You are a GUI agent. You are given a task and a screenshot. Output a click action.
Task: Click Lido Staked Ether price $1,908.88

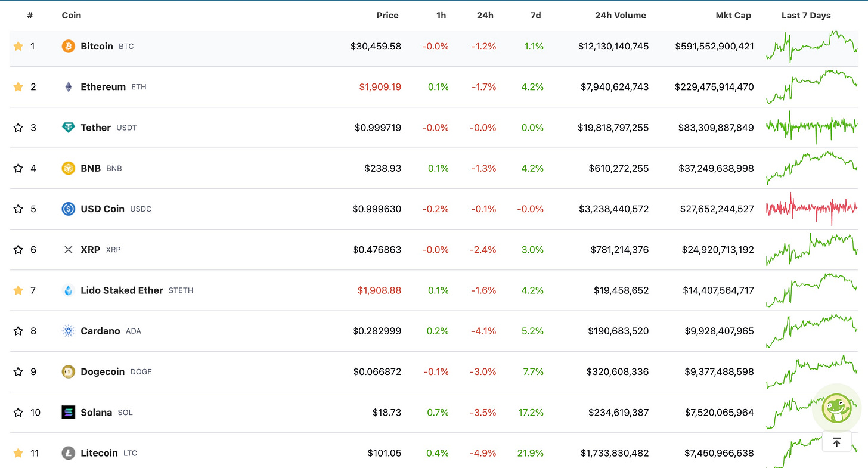379,290
